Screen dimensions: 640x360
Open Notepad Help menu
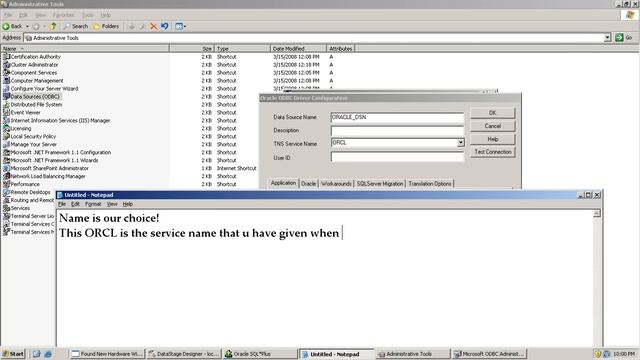[128, 204]
